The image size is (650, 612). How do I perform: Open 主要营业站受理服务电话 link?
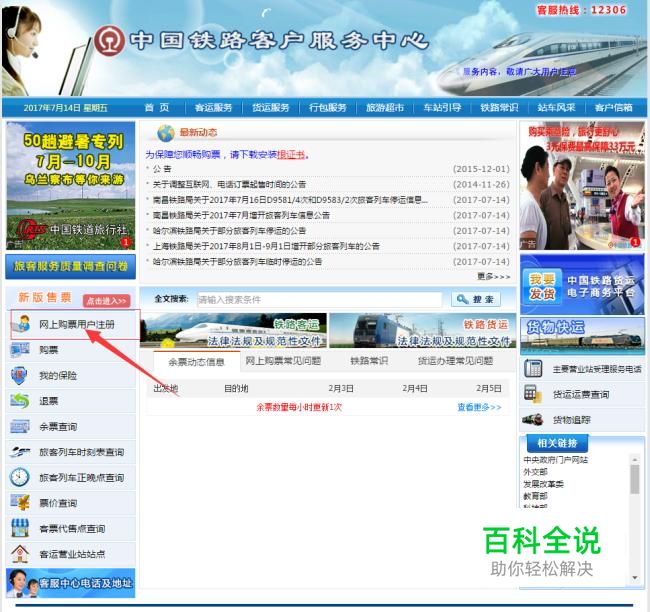point(597,369)
